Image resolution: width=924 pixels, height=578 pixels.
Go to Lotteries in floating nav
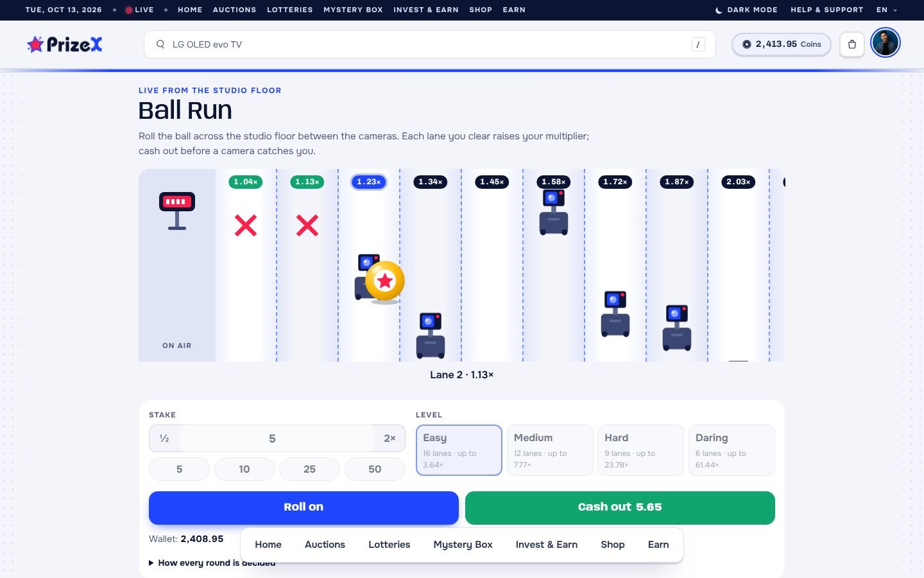[389, 545]
